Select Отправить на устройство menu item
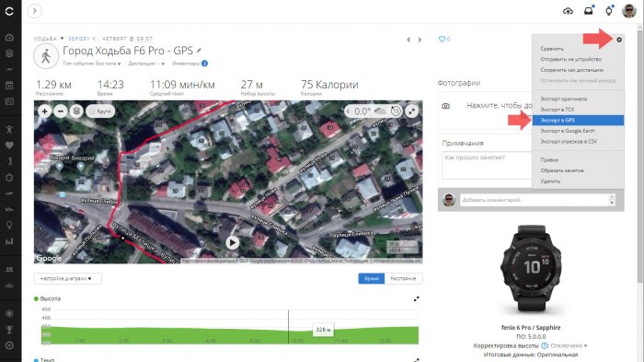The width and height of the screenshot is (644, 362). 571,59
